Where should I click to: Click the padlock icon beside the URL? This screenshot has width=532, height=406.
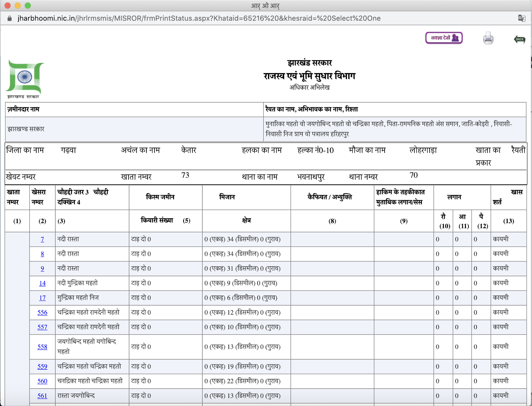(x=10, y=18)
